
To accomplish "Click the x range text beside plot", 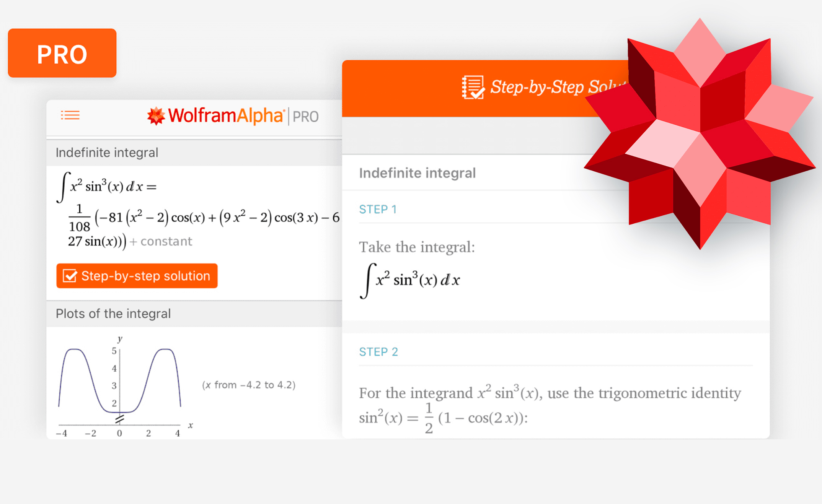I will coord(249,385).
